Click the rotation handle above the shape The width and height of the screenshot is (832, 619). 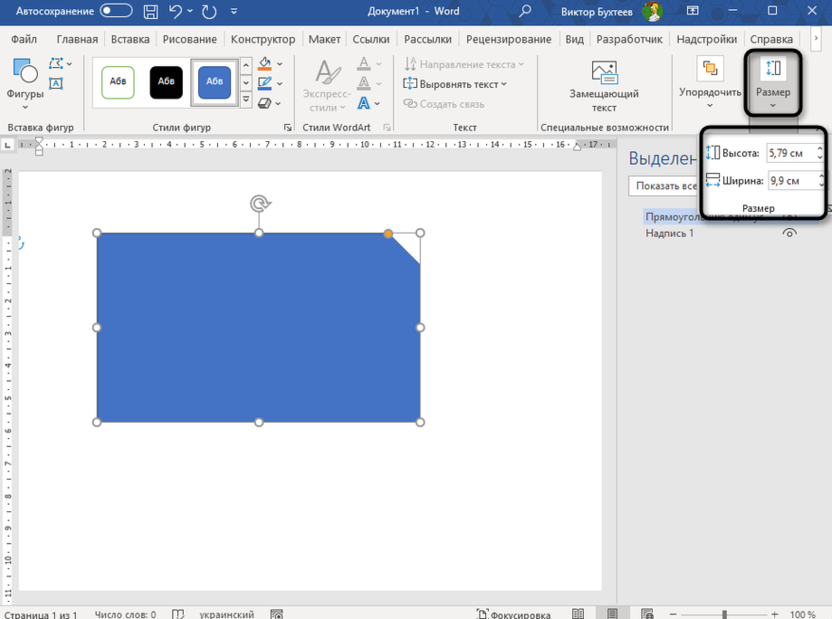pyautogui.click(x=259, y=204)
